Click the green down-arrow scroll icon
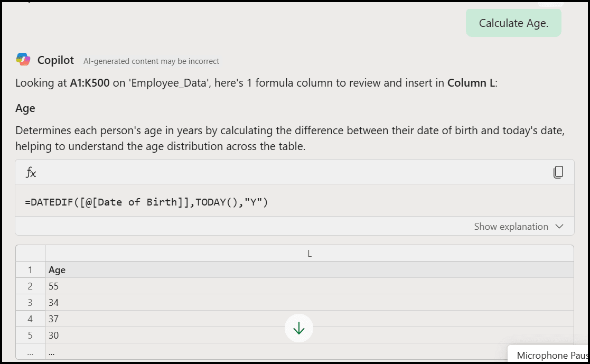The height and width of the screenshot is (364, 590). (x=299, y=328)
